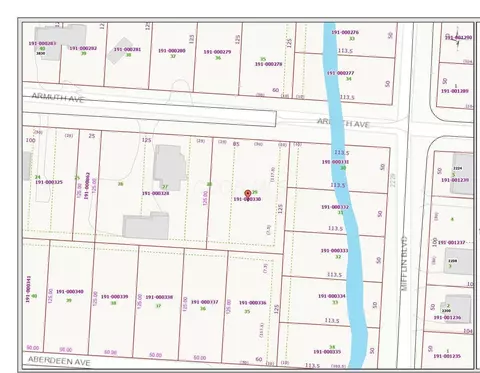Select parcel label 191-000333
The width and height of the screenshot is (480, 373).
point(334,251)
